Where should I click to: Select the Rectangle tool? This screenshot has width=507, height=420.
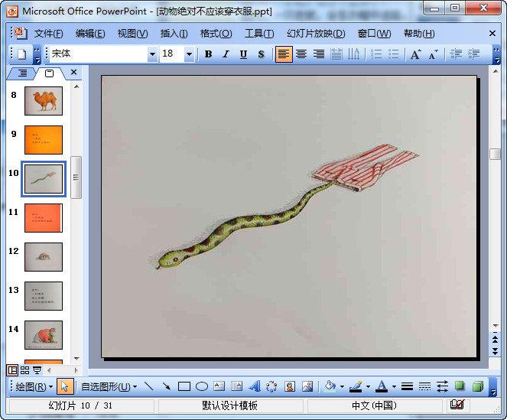(184, 386)
